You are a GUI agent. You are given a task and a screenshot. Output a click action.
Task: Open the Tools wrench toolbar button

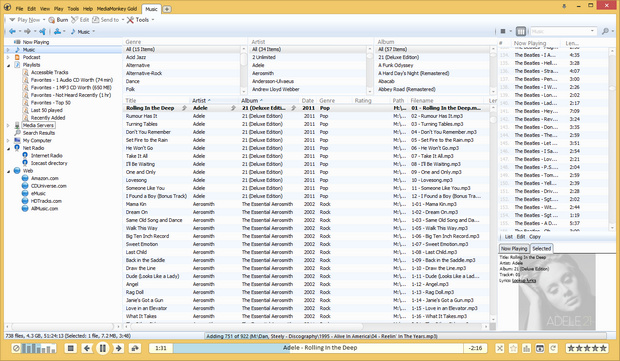pyautogui.click(x=138, y=20)
